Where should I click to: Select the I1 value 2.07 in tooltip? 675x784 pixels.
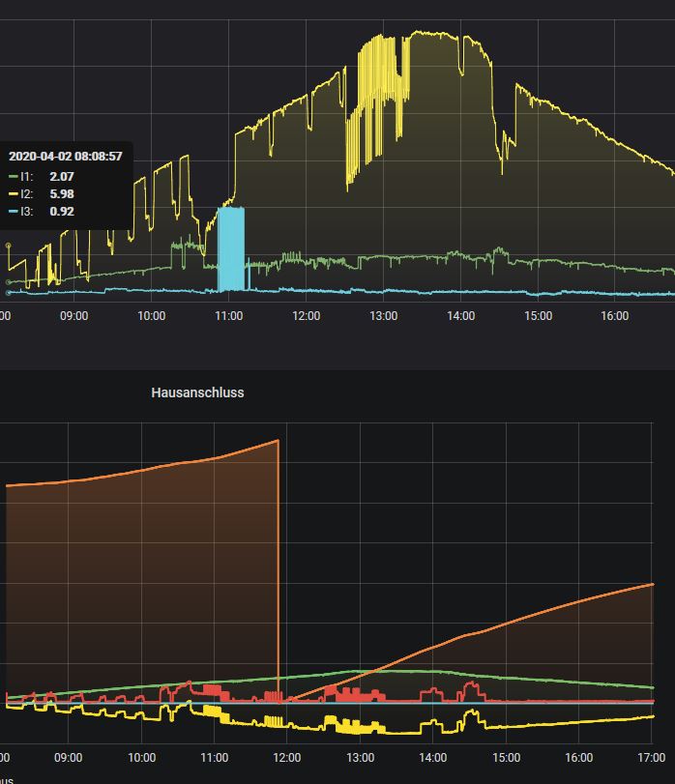(62, 177)
